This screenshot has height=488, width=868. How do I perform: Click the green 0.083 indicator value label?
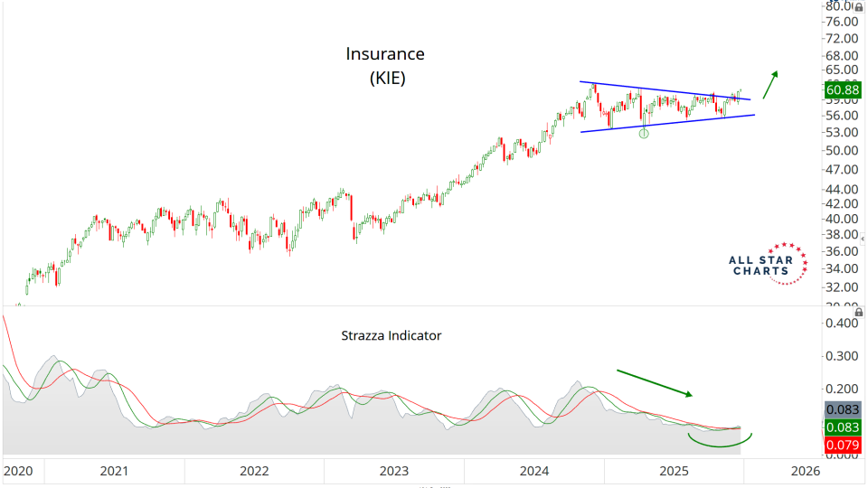pyautogui.click(x=842, y=427)
